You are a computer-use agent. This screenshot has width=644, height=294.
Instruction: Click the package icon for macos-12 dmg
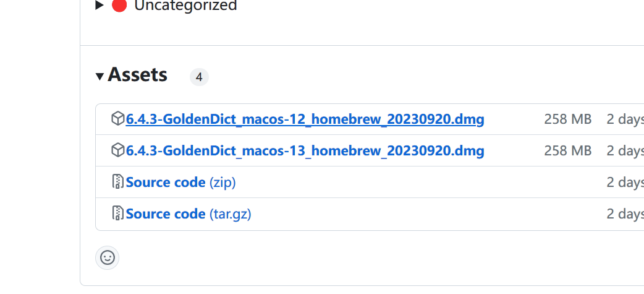coord(118,119)
